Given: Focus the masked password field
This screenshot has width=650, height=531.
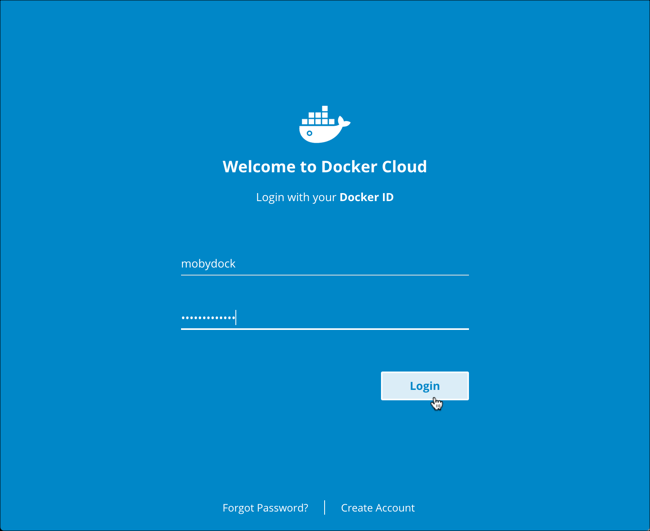Looking at the screenshot, I should [324, 318].
